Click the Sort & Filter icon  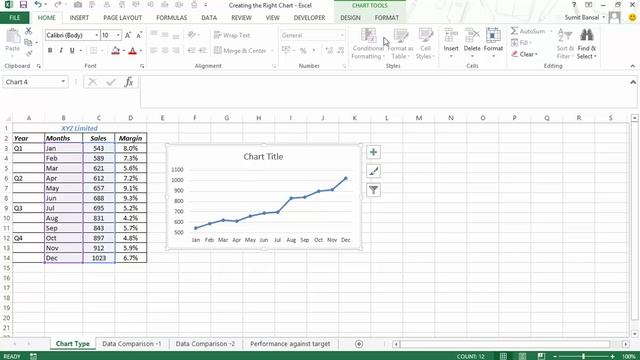coord(565,36)
